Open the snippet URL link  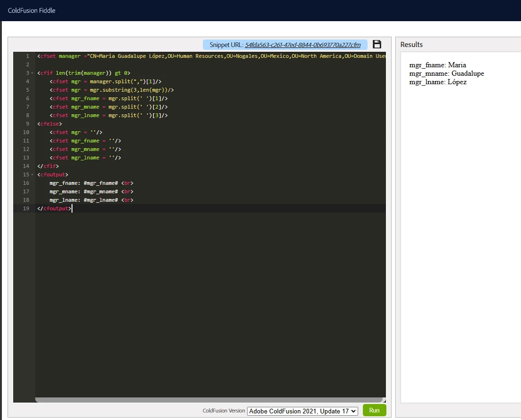302,45
